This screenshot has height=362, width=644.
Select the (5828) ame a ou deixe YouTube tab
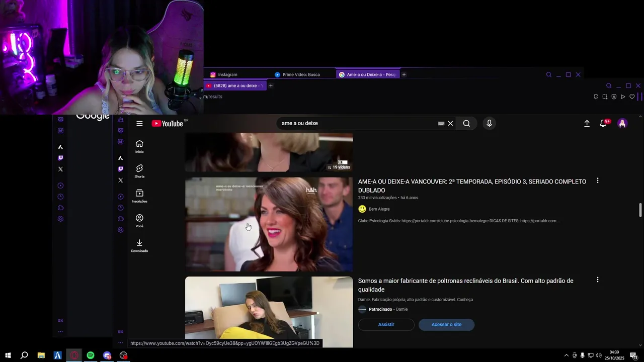[x=234, y=85]
